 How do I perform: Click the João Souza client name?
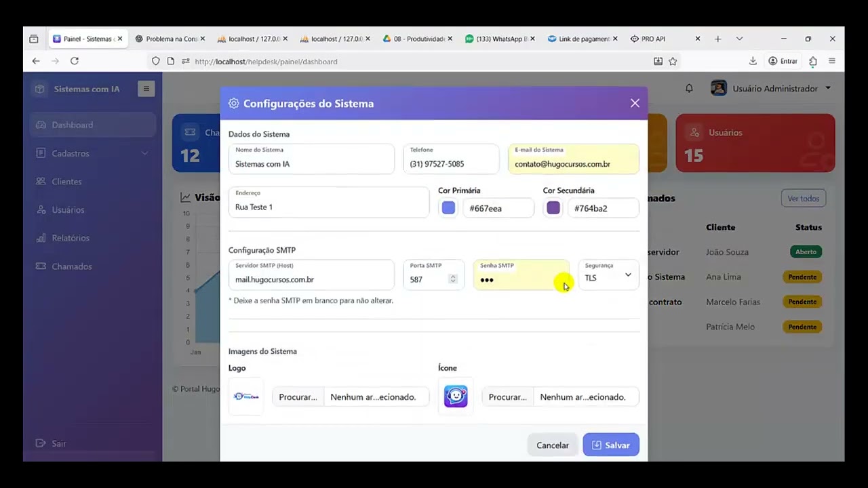[727, 251]
